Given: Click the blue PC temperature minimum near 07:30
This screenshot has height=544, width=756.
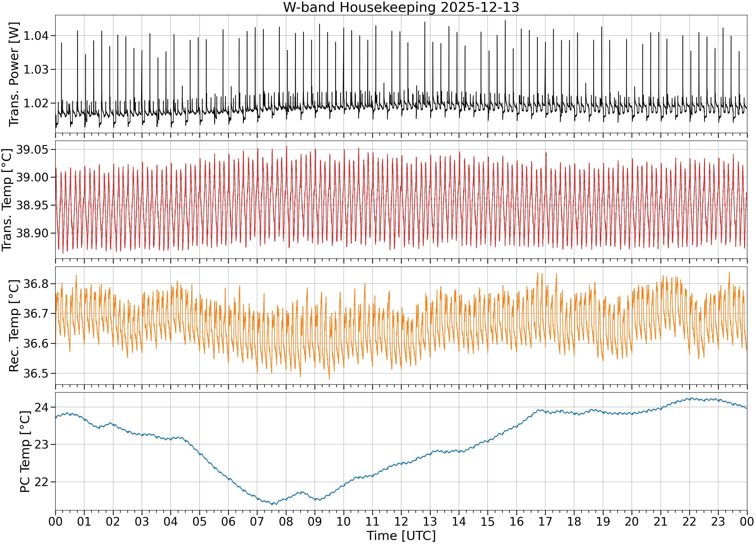Looking at the screenshot, I should pyautogui.click(x=272, y=504).
